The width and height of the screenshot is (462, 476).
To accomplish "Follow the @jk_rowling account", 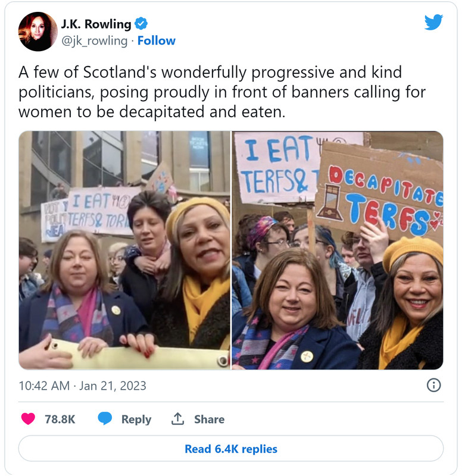I will [157, 40].
